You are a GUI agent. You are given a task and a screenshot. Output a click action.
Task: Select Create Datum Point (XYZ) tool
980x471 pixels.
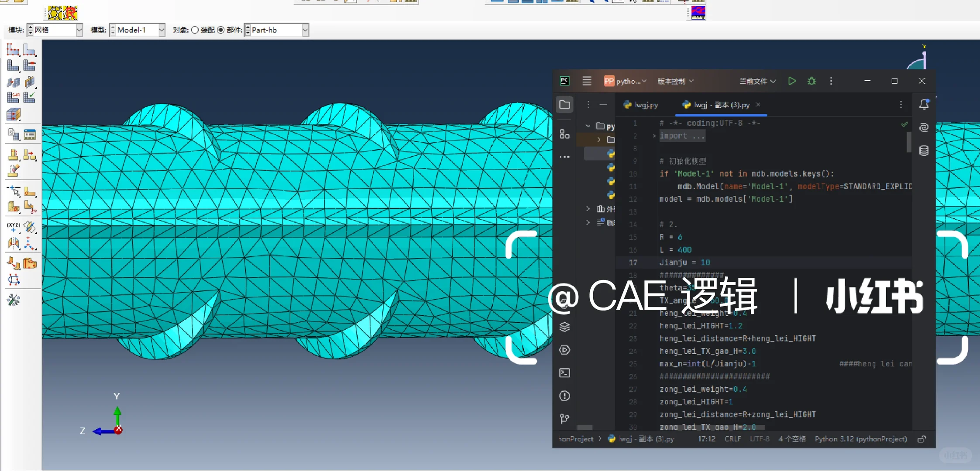coord(13,227)
